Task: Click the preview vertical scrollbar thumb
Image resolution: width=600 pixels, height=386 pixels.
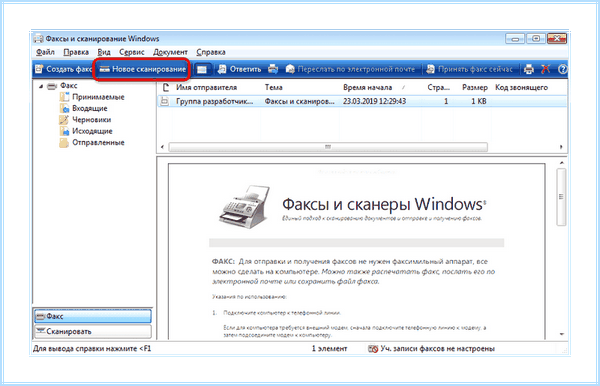Action: click(x=561, y=197)
